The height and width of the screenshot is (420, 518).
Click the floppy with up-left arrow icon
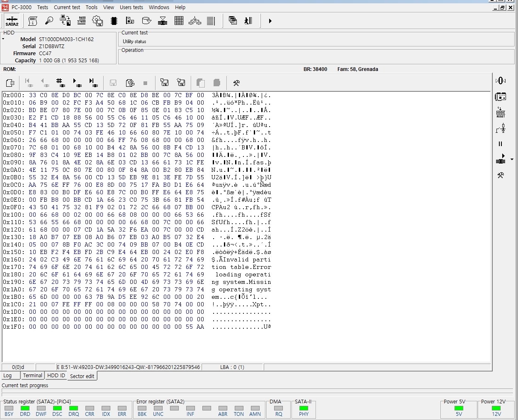[165, 83]
